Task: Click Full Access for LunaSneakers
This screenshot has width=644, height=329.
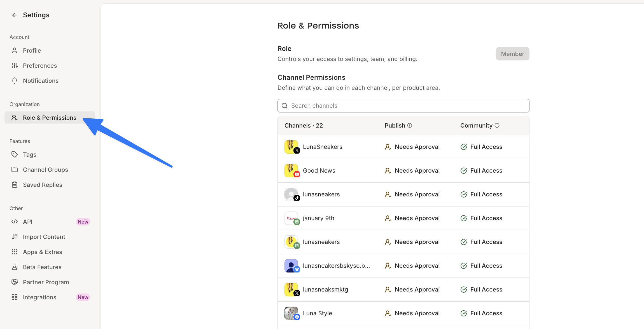Action: click(x=481, y=147)
